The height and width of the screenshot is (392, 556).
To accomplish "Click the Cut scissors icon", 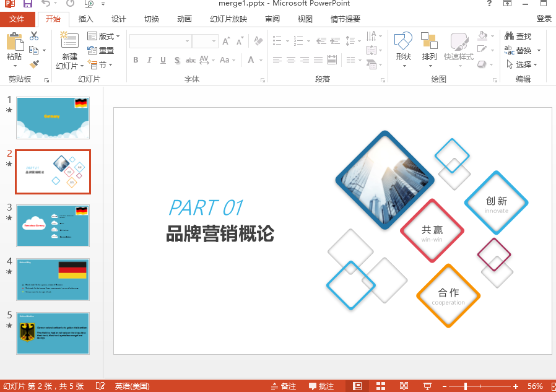I will (34, 36).
